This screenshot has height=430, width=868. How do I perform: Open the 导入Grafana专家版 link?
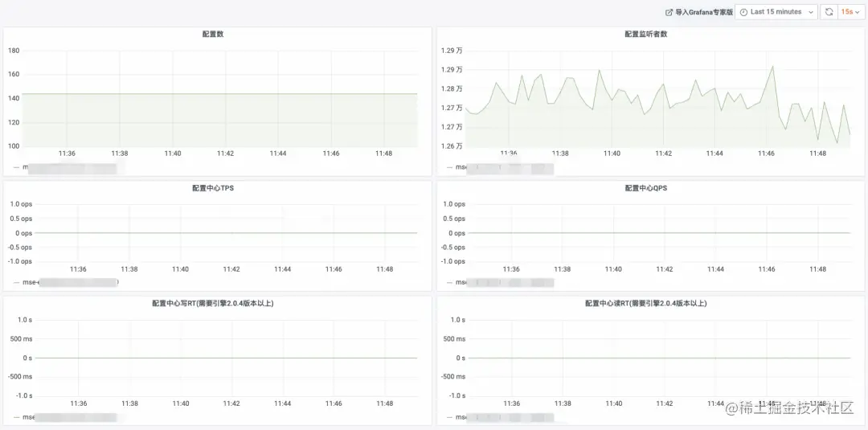698,12
